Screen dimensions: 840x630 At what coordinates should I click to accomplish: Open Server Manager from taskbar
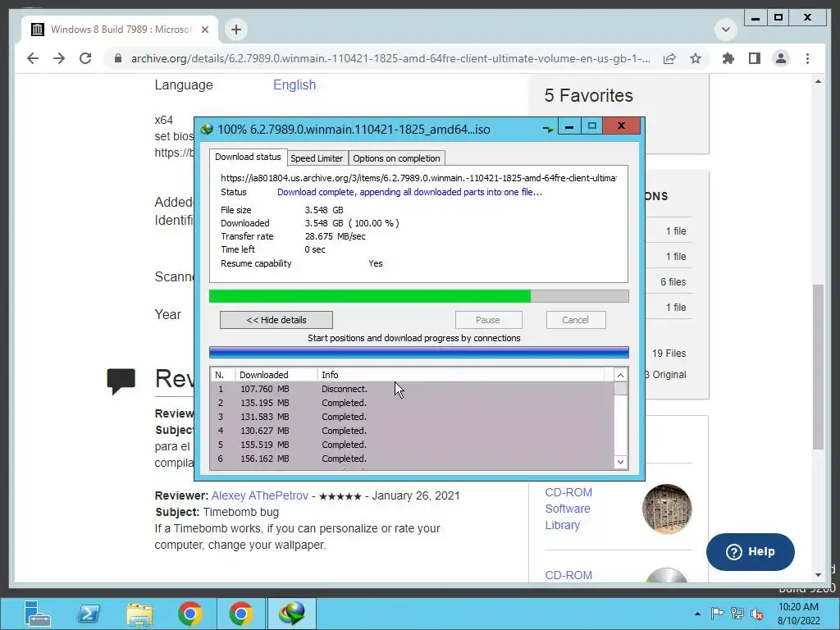(x=37, y=614)
